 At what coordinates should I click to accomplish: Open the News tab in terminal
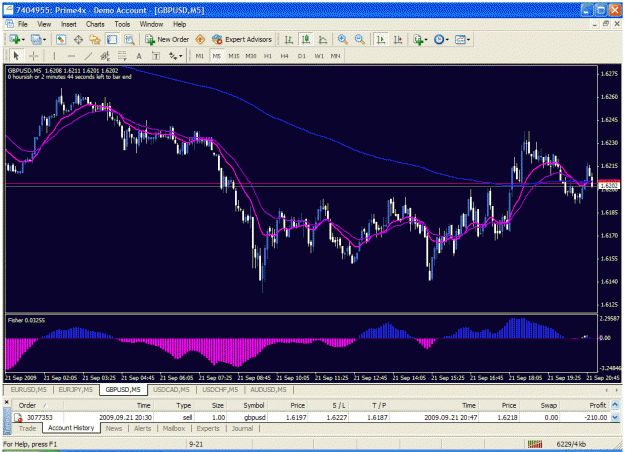pyautogui.click(x=114, y=428)
